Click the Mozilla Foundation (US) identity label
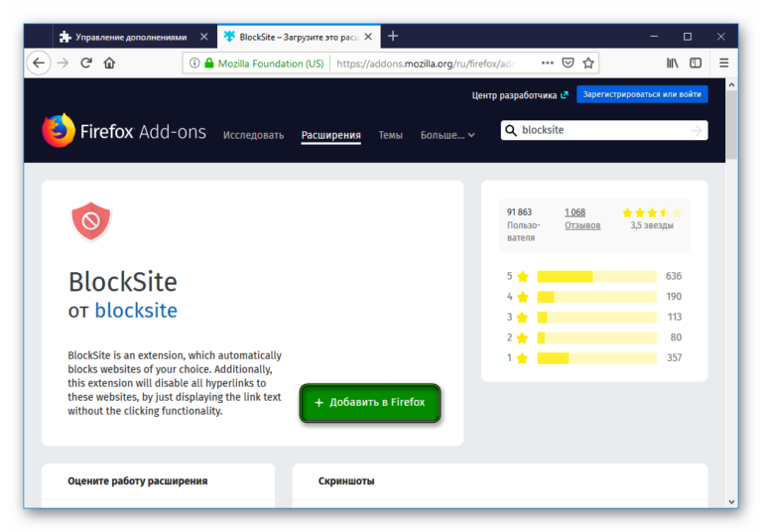This screenshot has height=532, width=762. 271,64
